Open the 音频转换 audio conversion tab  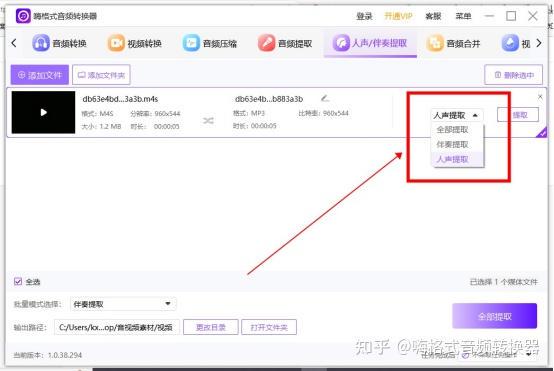pyautogui.click(x=59, y=43)
